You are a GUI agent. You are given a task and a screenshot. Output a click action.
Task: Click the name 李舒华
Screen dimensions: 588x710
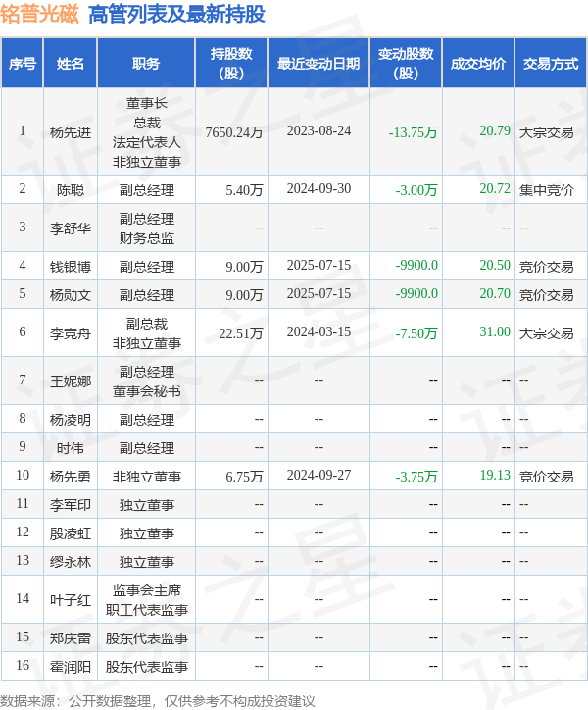[x=71, y=228]
